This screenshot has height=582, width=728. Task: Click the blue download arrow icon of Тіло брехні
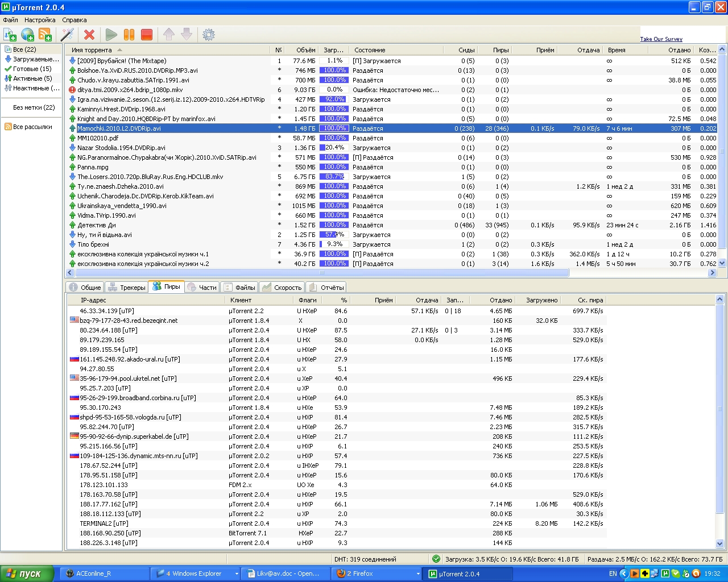click(x=72, y=244)
